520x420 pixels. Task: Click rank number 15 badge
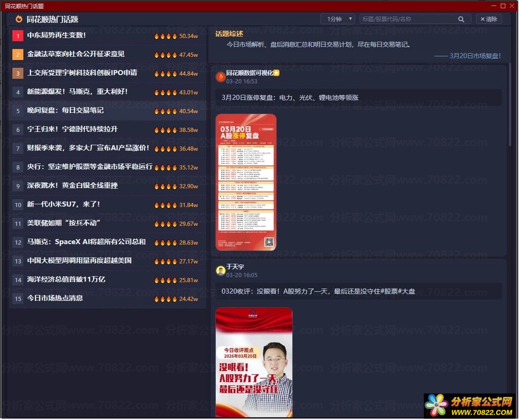[x=18, y=299]
